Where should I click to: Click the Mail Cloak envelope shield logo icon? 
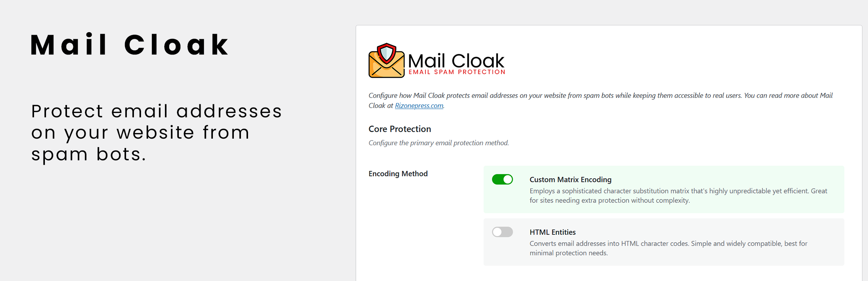tap(386, 61)
